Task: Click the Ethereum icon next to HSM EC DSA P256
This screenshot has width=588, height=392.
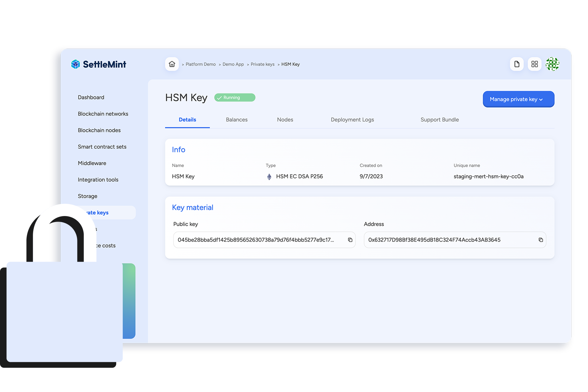Action: 268,176
